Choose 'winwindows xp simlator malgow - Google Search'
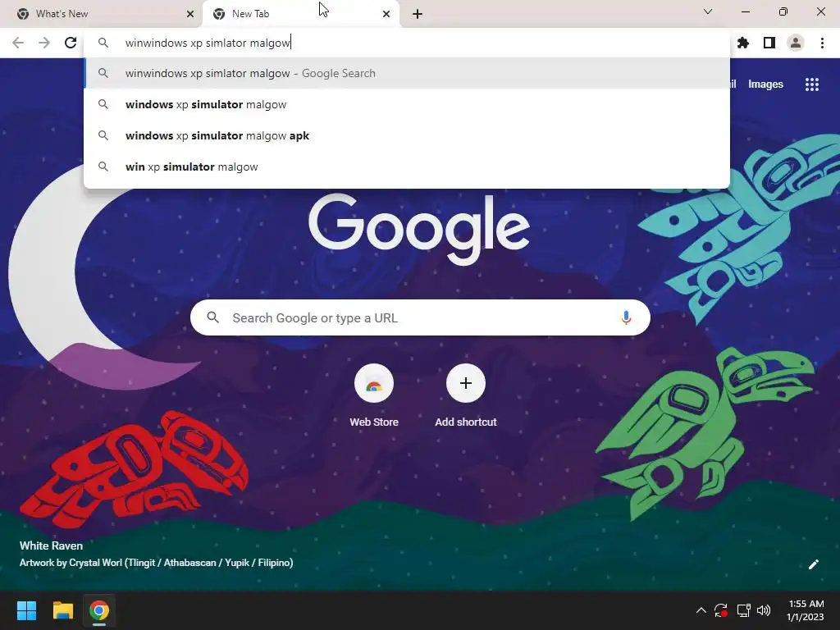This screenshot has width=840, height=630. tap(407, 73)
